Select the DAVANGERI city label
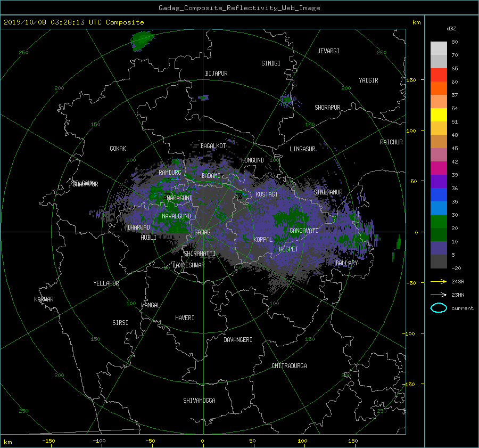The width and height of the screenshot is (479, 448). [x=238, y=340]
